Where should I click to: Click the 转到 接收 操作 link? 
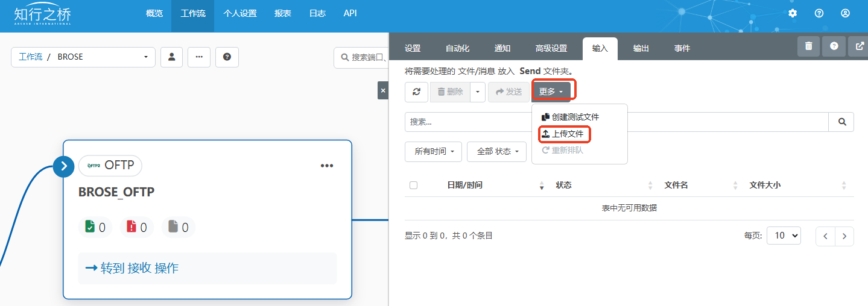coord(132,268)
